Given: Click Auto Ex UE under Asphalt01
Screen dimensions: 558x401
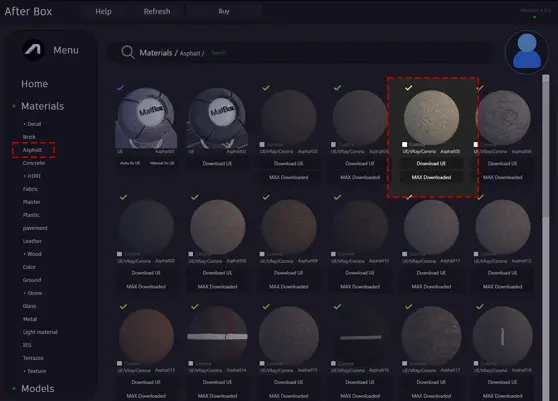Looking at the screenshot, I should click(x=130, y=163).
